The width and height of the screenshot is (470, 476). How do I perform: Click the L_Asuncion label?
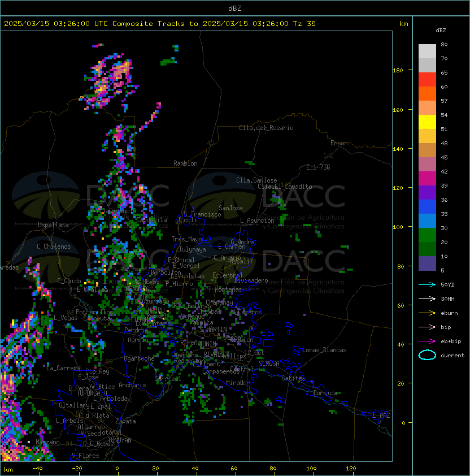point(257,220)
